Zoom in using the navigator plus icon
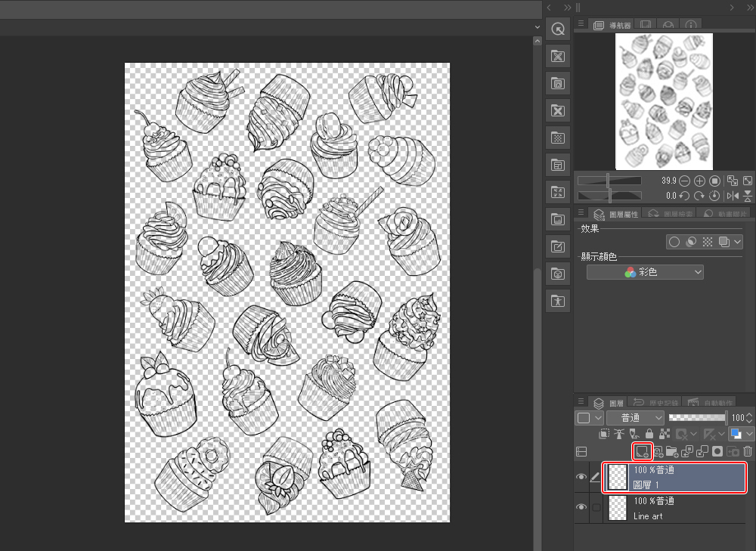 (699, 181)
